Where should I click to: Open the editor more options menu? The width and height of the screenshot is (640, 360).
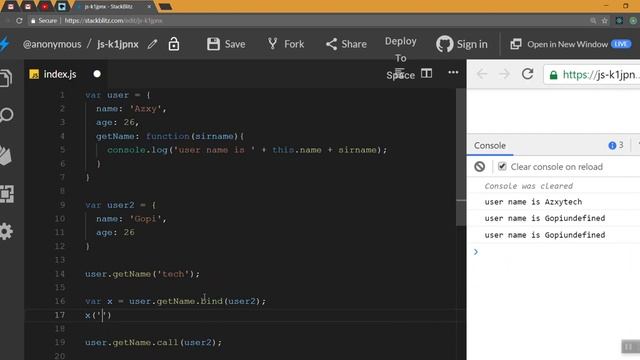click(x=453, y=72)
